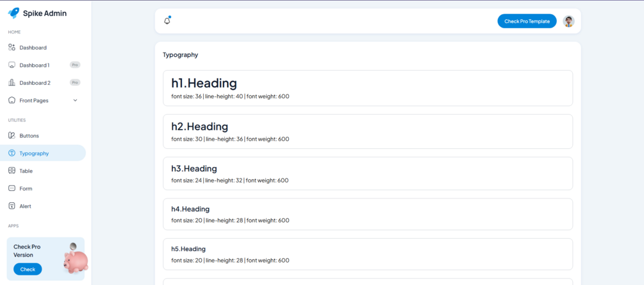Click the h4.Heading text
This screenshot has height=285, width=644.
click(190, 209)
